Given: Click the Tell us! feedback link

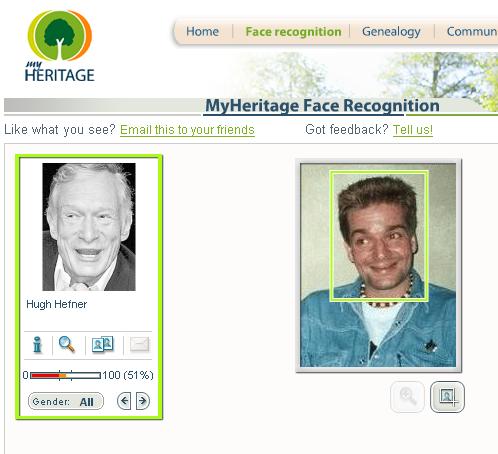Looking at the screenshot, I should pyautogui.click(x=413, y=130).
